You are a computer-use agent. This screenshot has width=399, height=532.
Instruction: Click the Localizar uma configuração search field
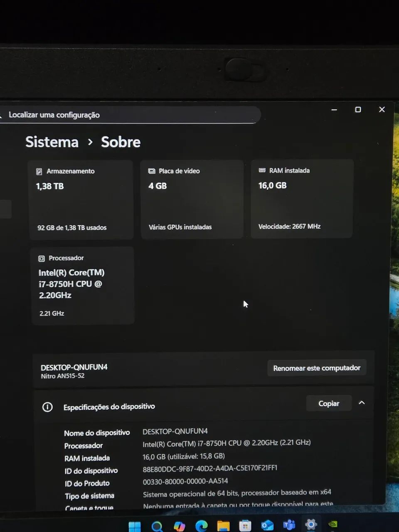pos(129,115)
